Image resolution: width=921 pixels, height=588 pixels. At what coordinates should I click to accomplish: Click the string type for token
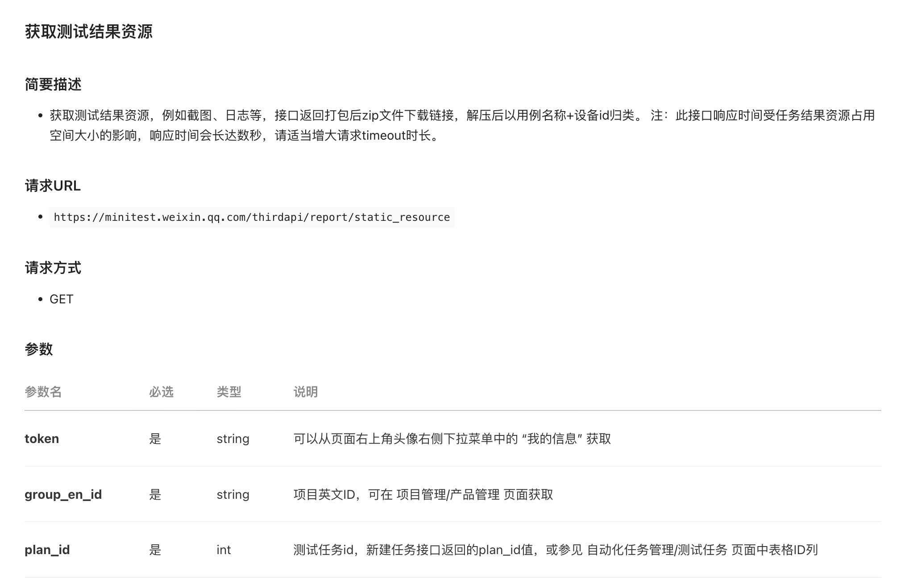[232, 439]
